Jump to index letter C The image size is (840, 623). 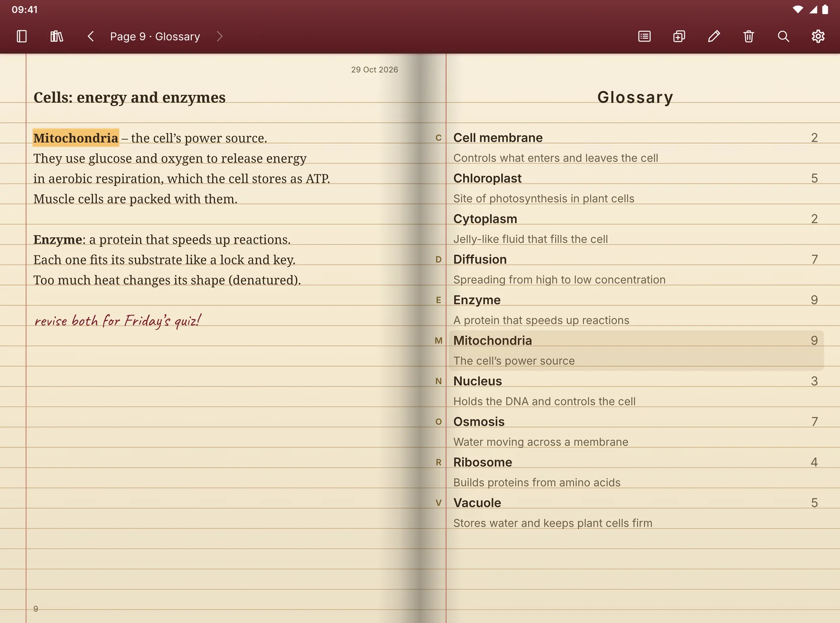click(x=438, y=138)
